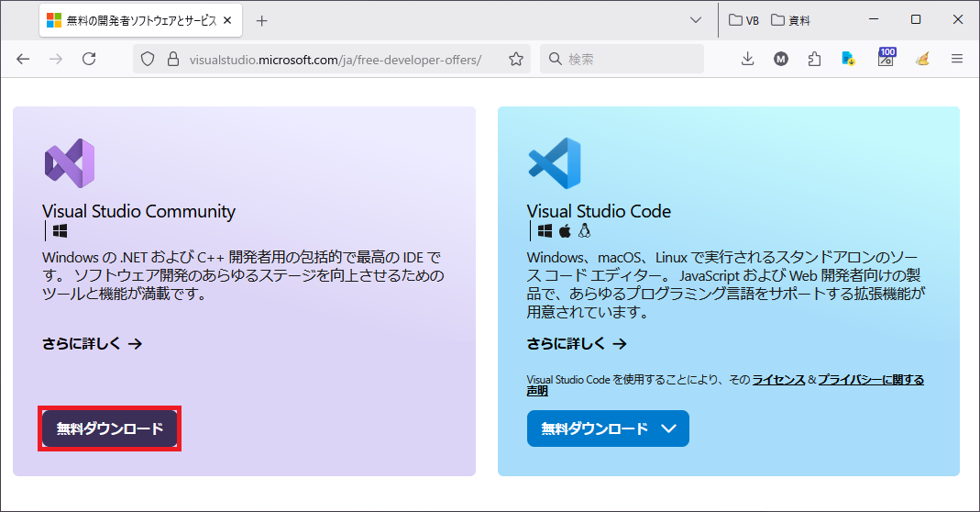This screenshot has height=512, width=980.
Task: Click the round M extension icon
Action: tap(781, 59)
